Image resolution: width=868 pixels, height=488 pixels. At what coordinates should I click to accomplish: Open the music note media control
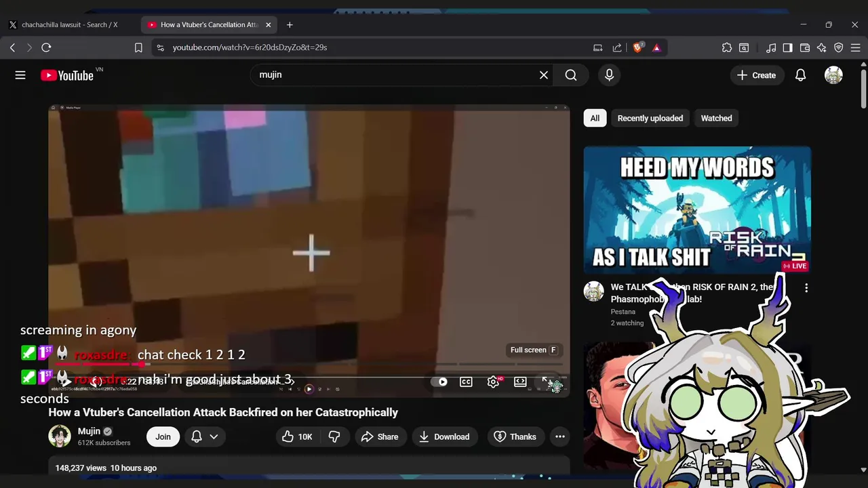coord(771,47)
